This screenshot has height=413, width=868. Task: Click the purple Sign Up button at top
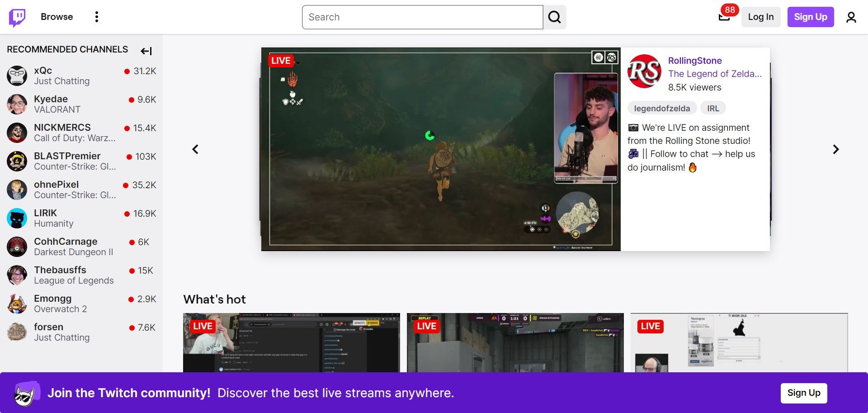811,17
